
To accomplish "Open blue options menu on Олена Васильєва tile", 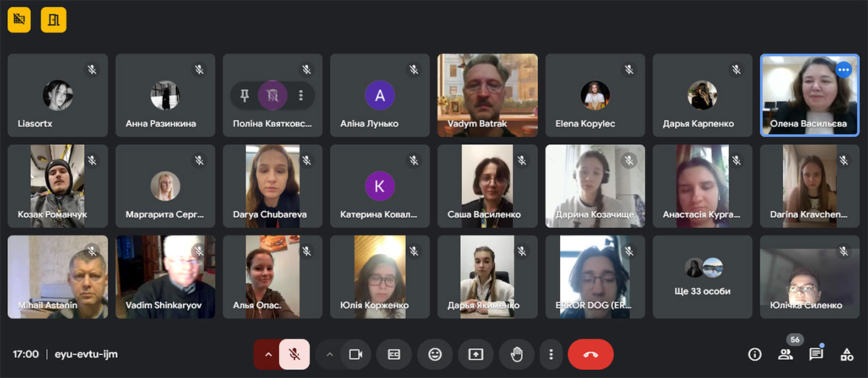I will click(843, 70).
